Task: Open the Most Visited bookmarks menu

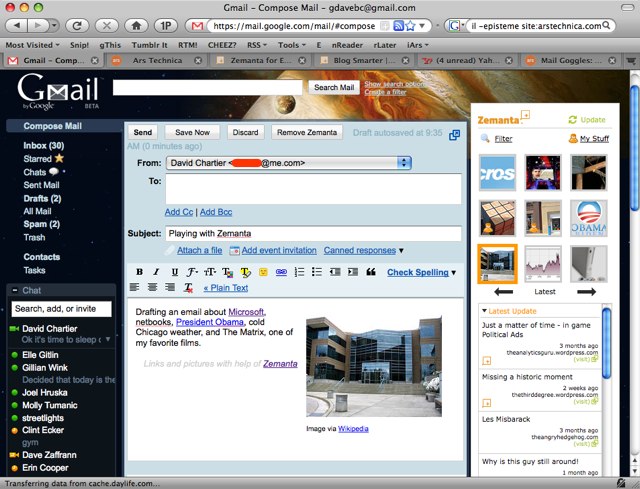Action: tap(33, 45)
